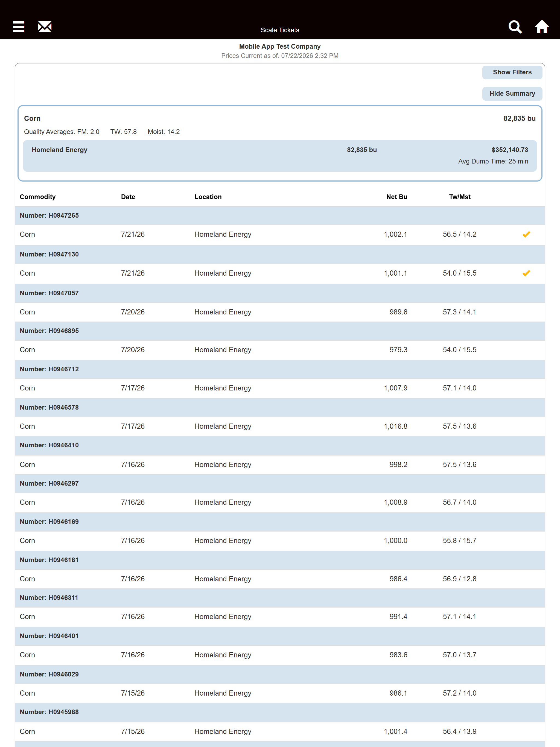Open ticket Number: H0946311

click(x=280, y=598)
